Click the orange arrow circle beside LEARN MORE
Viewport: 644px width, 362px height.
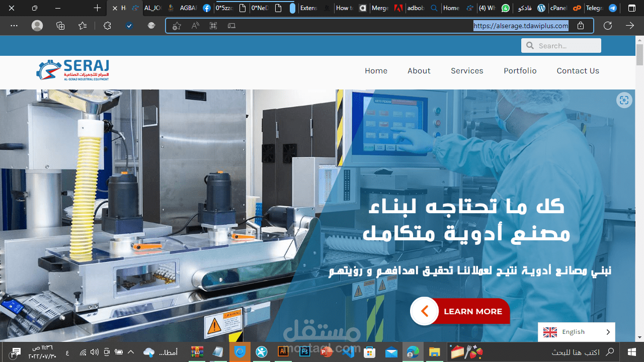(x=424, y=311)
